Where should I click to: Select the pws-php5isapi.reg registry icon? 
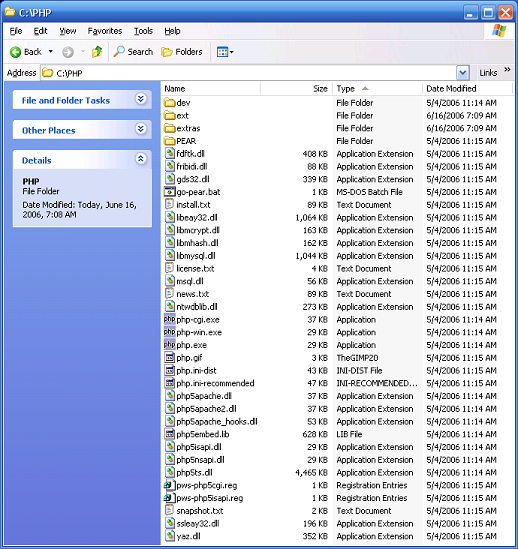170,498
